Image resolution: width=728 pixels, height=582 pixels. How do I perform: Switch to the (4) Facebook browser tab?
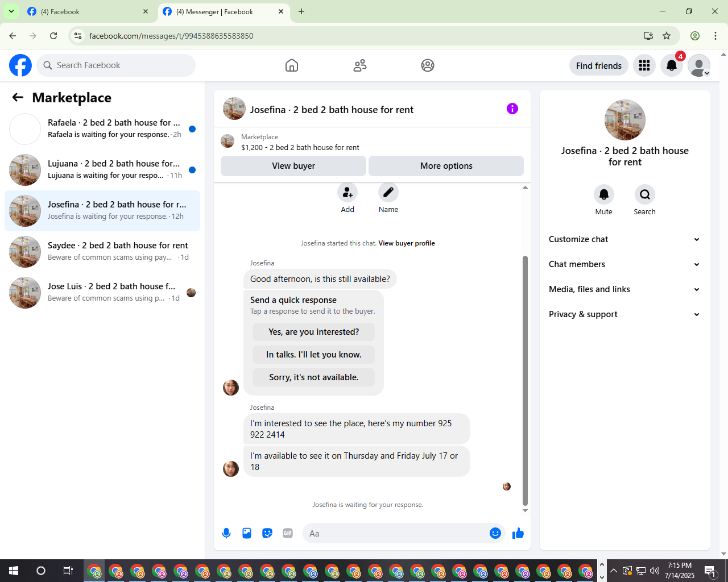88,11
